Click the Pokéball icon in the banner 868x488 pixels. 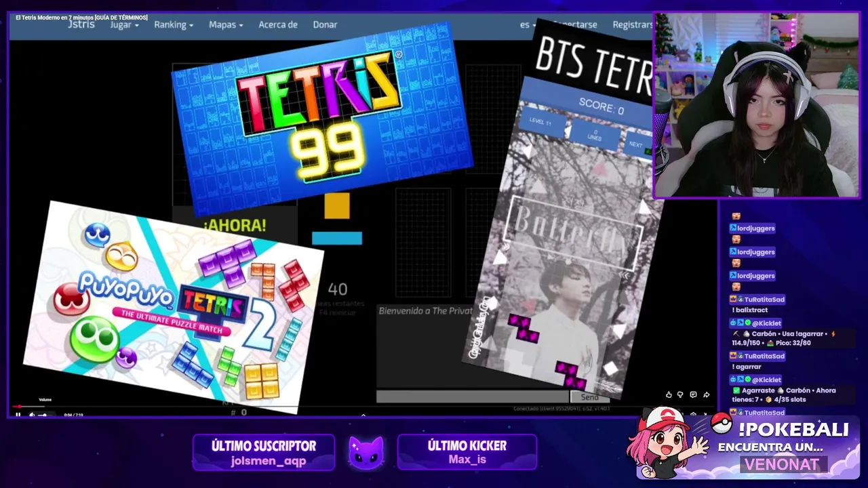click(x=722, y=423)
